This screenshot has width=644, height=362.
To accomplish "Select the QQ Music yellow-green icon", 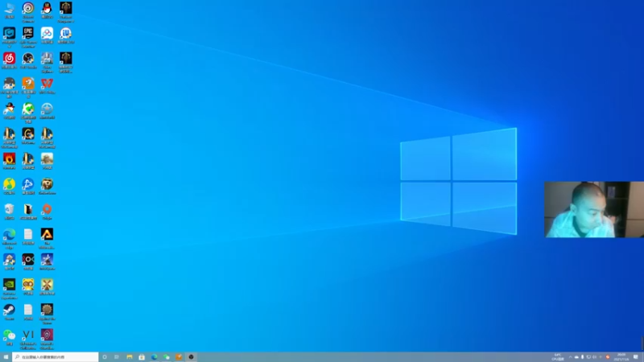I will click(x=10, y=186).
